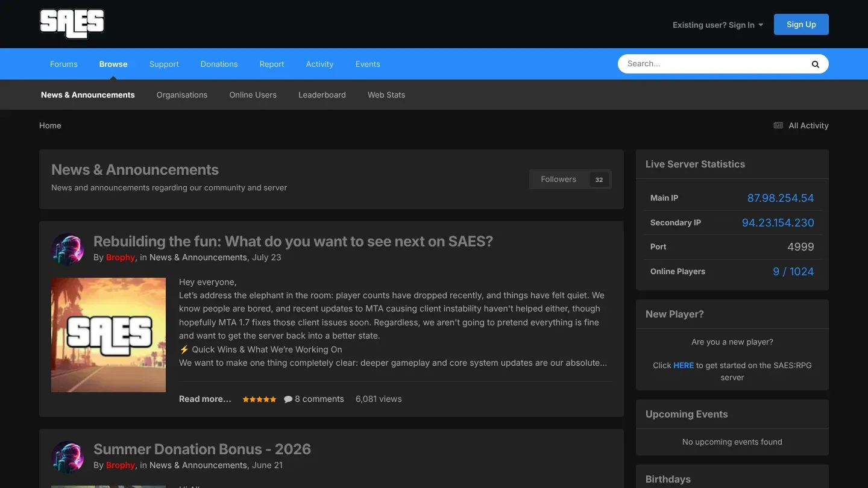Viewport: 868px width, 488px height.
Task: Select the News & Announcements sub-tab
Action: coord(88,95)
